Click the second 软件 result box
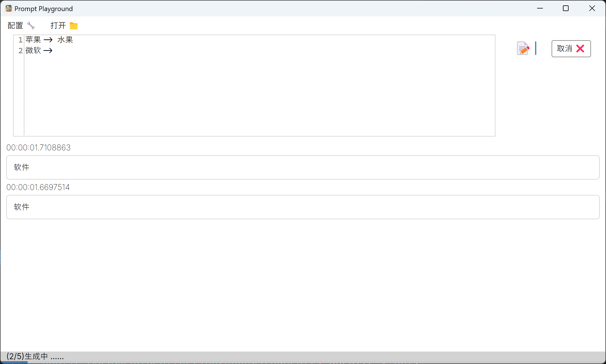 click(303, 207)
